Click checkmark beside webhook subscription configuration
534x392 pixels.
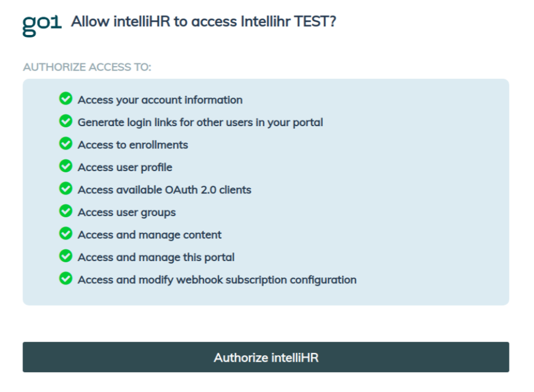tap(66, 279)
